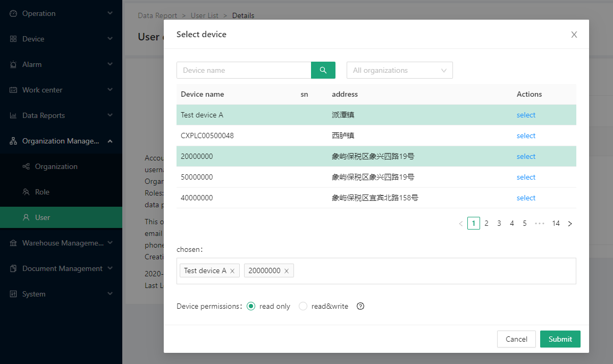Cancel the device selection
The image size is (613, 364).
(x=516, y=339)
